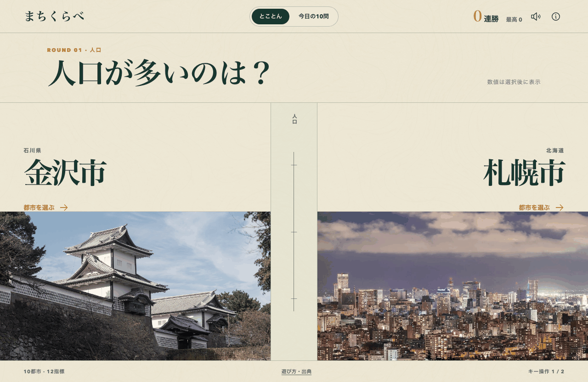Open the 遊び方・出典 footer link
This screenshot has height=382, width=588.
[x=296, y=371]
